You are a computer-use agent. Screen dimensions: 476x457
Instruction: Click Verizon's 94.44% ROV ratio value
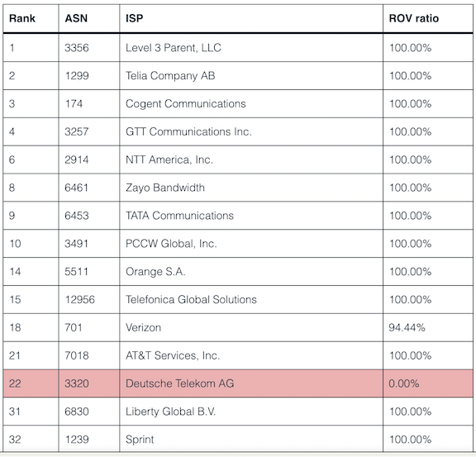(407, 327)
